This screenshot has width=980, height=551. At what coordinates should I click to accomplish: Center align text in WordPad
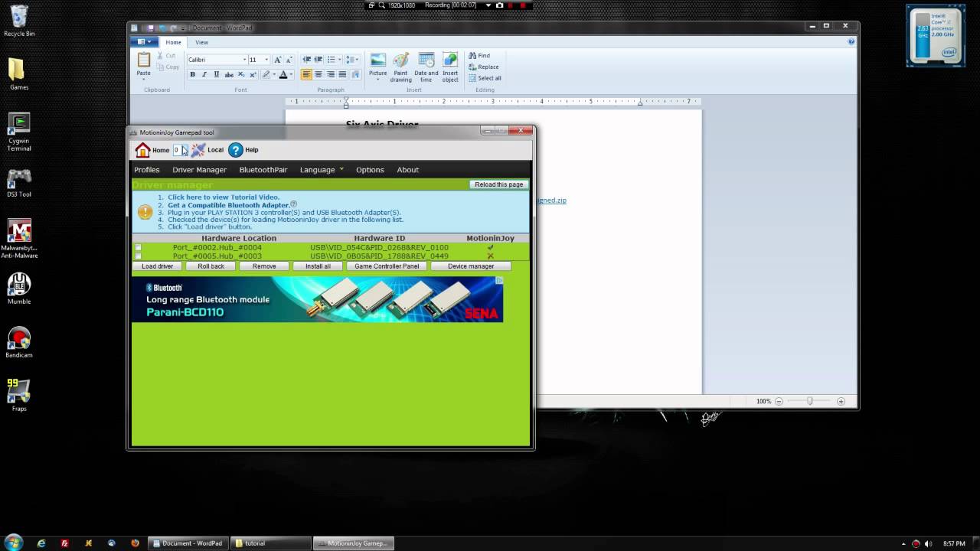pos(318,74)
